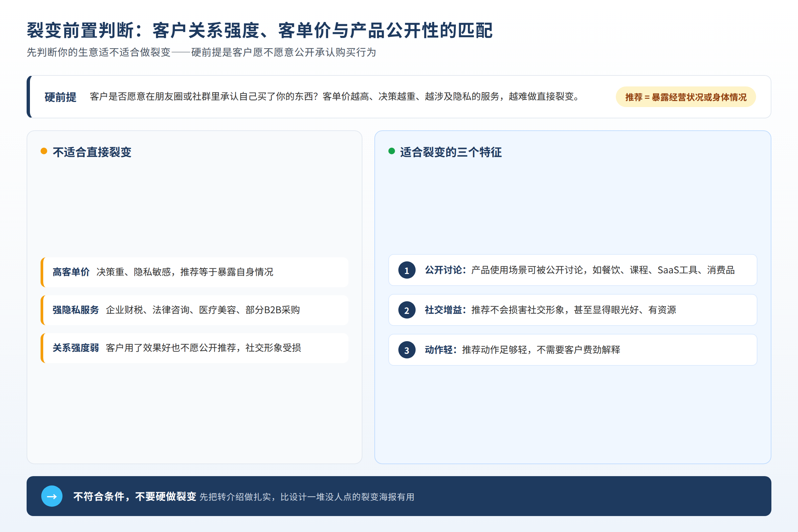Click the 推荐 = 暴露经营状况或身体情况 pill

[x=686, y=97]
